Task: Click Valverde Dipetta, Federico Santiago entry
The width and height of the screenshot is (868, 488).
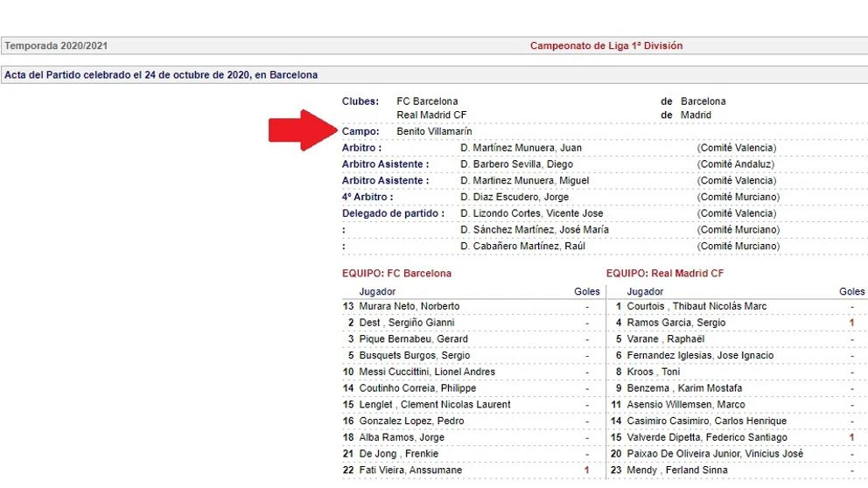Action: (706, 437)
